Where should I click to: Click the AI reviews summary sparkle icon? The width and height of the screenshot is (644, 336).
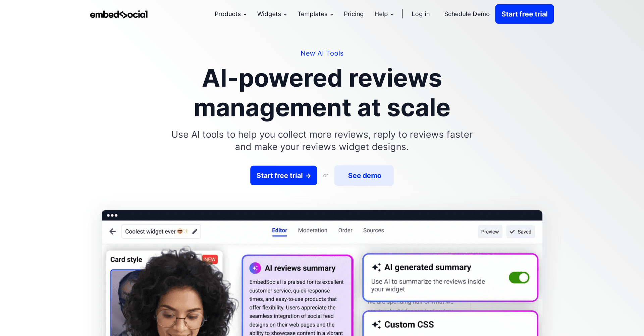click(255, 268)
